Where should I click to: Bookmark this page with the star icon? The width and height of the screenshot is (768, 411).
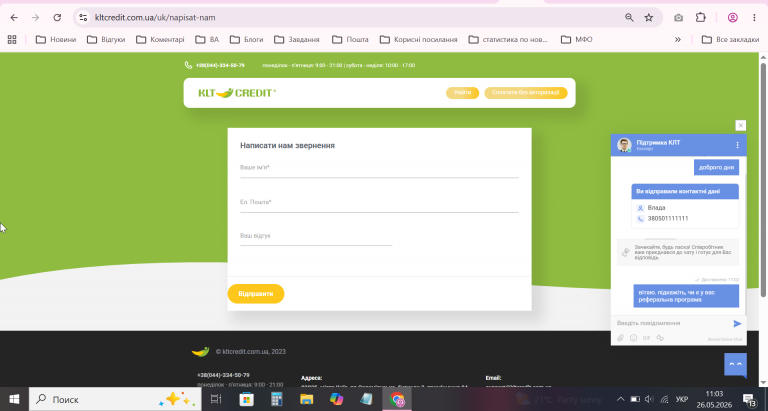click(648, 18)
